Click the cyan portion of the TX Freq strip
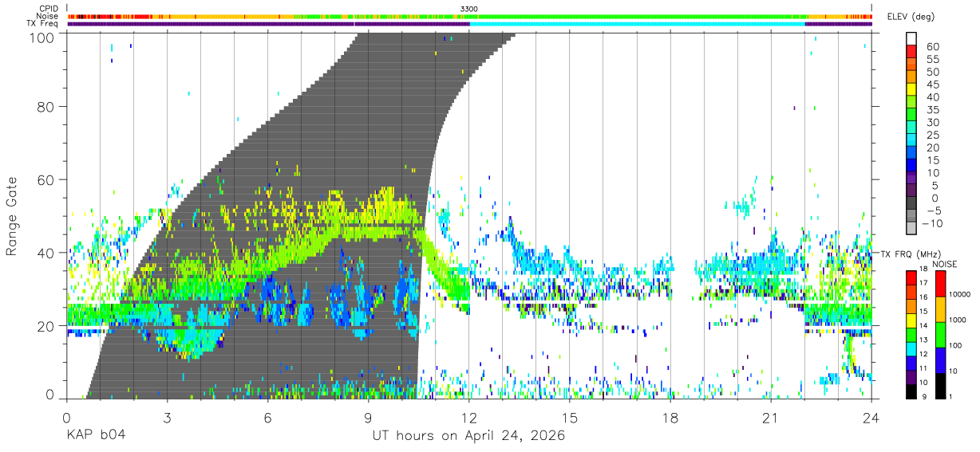 coord(637,24)
